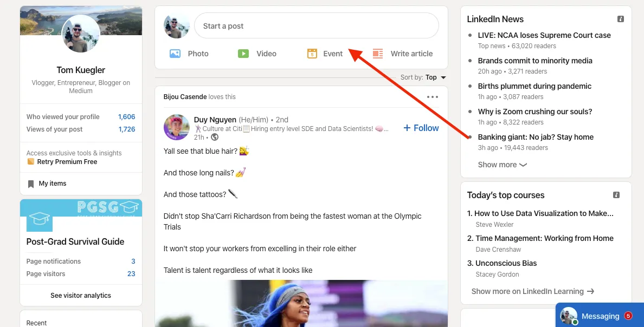Follow Duy Nguyen from the post
Screen dimensions: 644x327
[x=421, y=128]
